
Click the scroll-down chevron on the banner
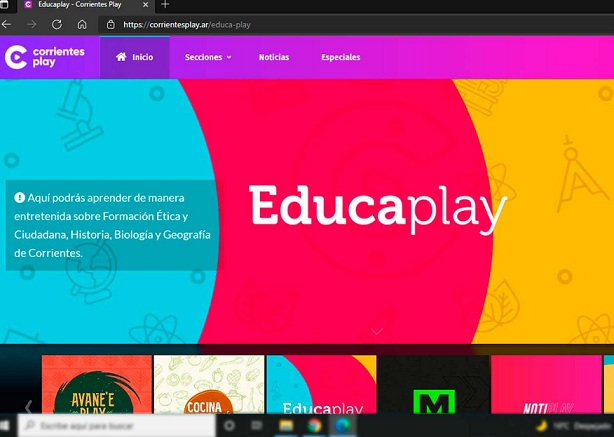[x=377, y=332]
